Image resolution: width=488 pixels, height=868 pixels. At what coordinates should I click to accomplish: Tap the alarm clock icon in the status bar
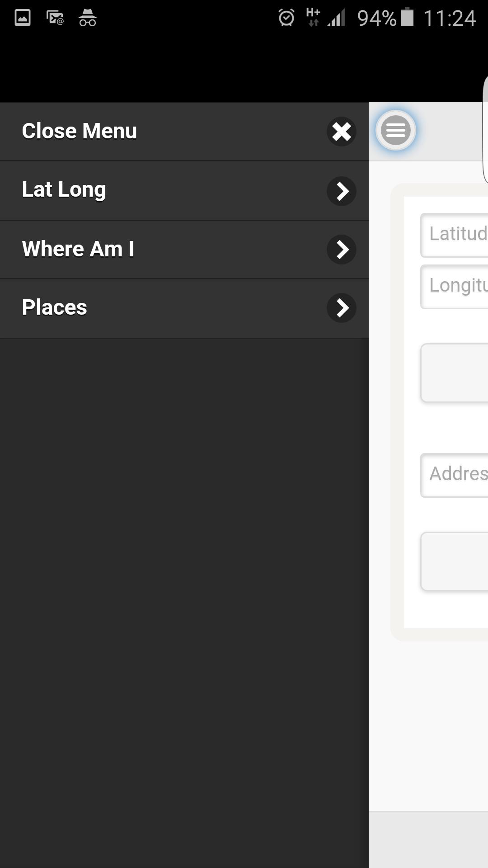click(x=286, y=17)
